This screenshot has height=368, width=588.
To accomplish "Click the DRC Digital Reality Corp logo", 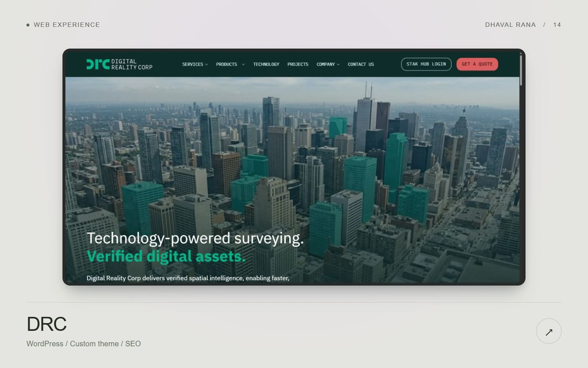I will [119, 64].
